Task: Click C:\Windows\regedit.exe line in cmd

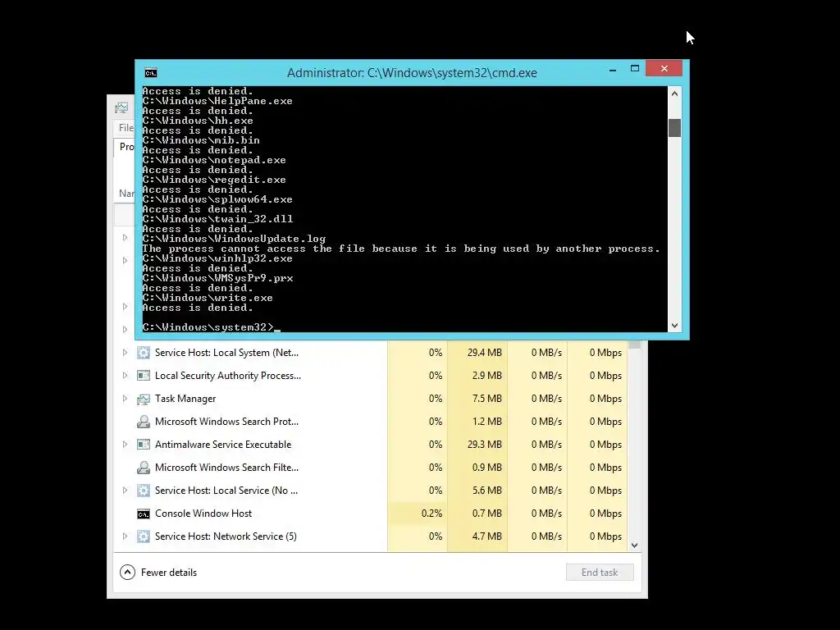Action: (x=214, y=180)
